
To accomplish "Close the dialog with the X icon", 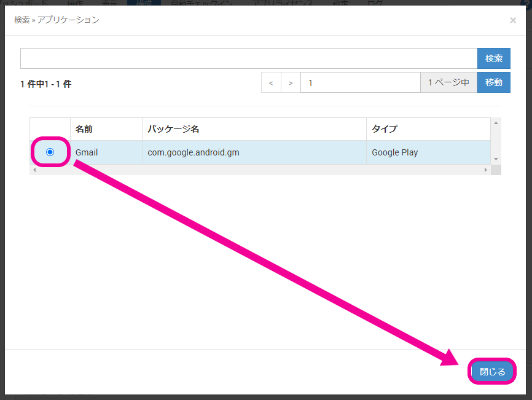I will [x=513, y=20].
